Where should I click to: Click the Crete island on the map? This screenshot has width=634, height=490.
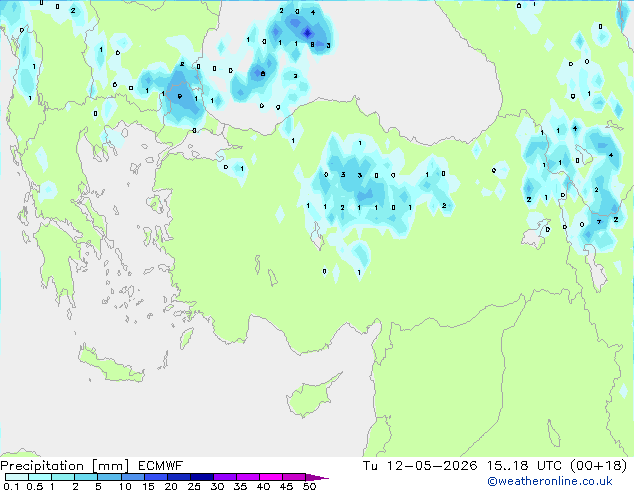tap(111, 364)
